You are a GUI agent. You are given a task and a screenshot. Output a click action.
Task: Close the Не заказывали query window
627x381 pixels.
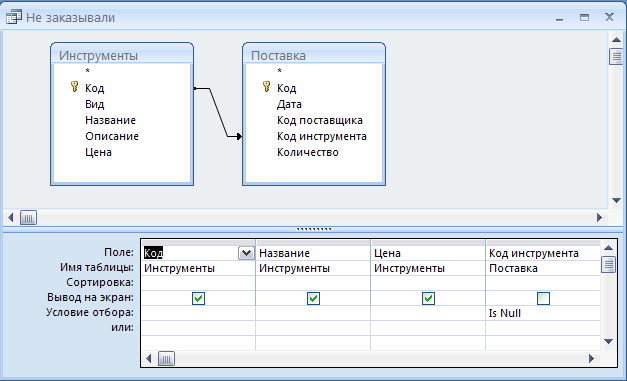click(x=609, y=17)
